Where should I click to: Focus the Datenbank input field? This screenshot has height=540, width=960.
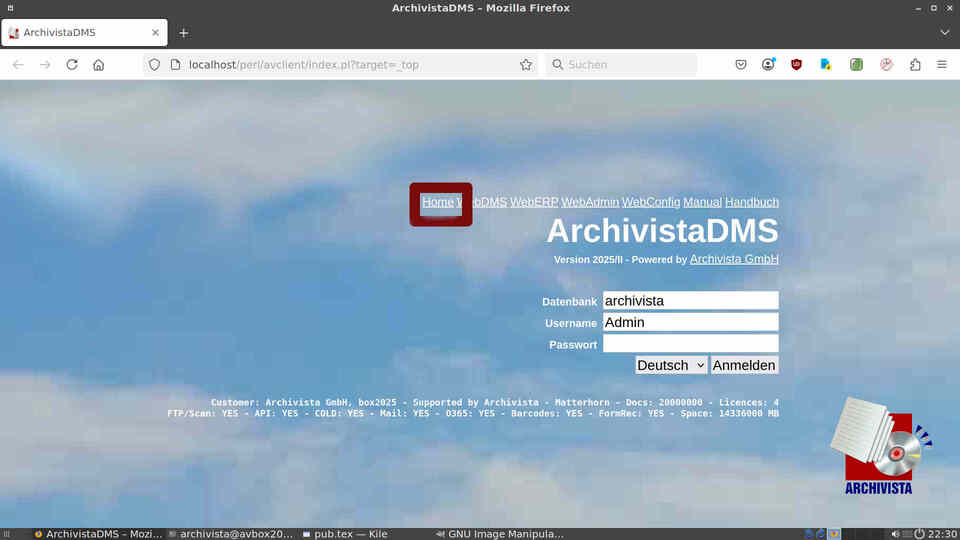click(691, 301)
